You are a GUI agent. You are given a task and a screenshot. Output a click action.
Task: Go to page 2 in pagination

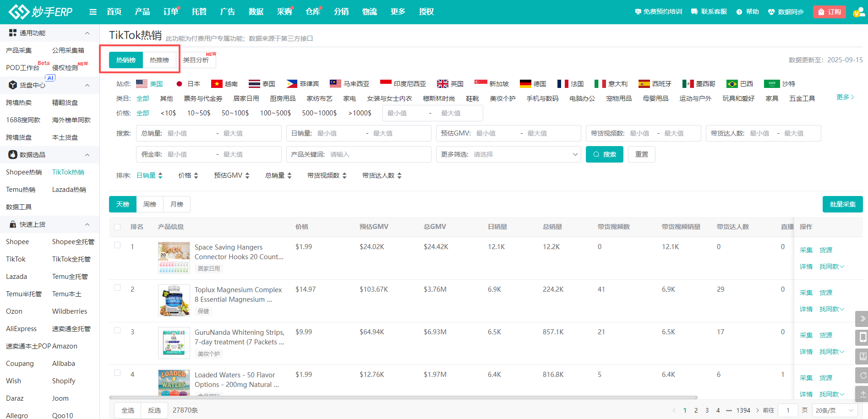[696, 410]
